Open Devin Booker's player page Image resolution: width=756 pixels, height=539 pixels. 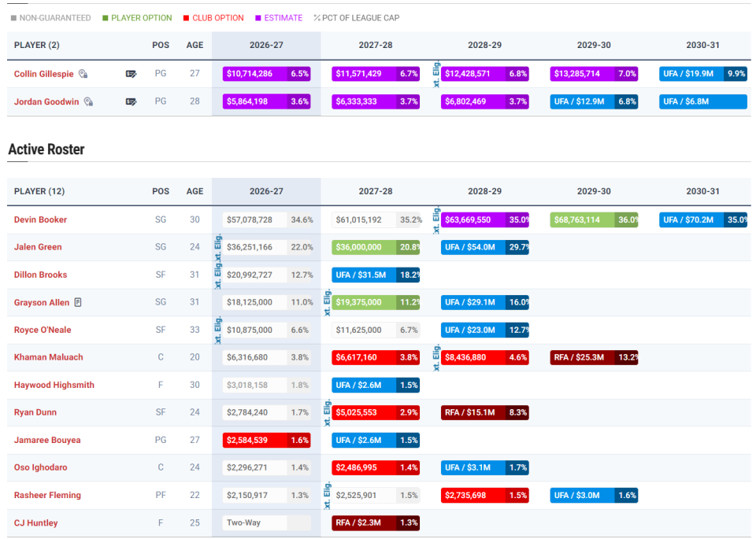coord(40,220)
